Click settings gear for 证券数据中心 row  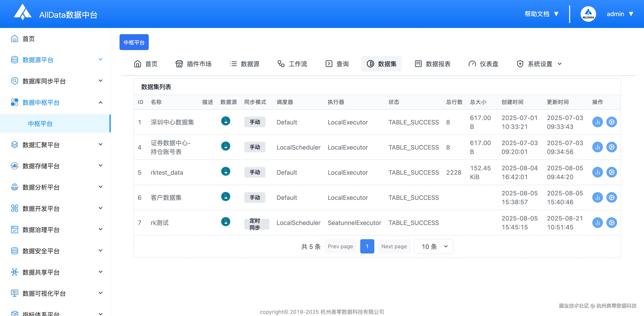(x=612, y=147)
